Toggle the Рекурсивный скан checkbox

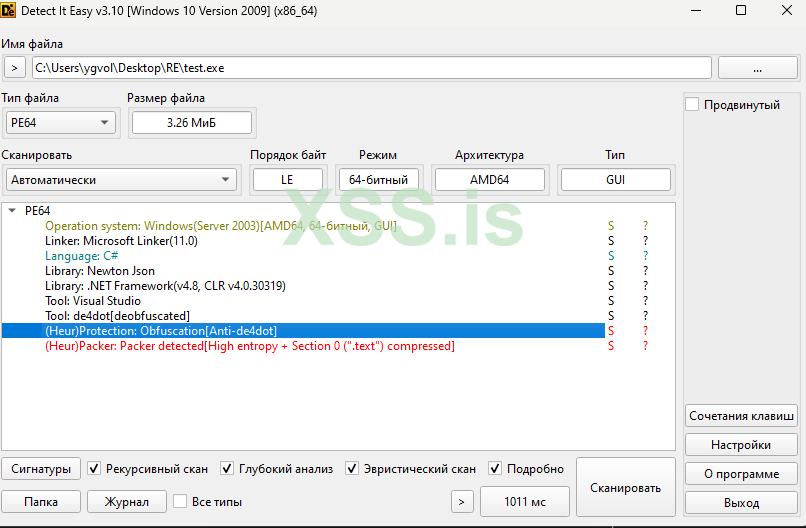94,468
